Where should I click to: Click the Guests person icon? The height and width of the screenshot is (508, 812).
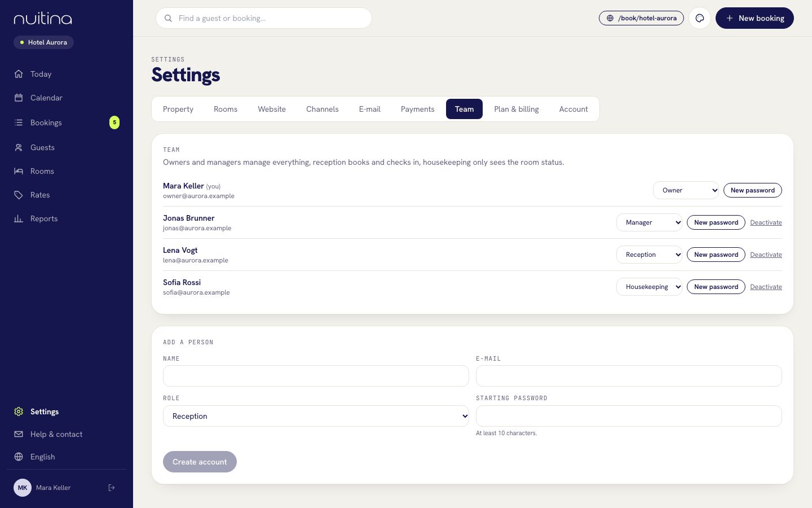(x=19, y=147)
